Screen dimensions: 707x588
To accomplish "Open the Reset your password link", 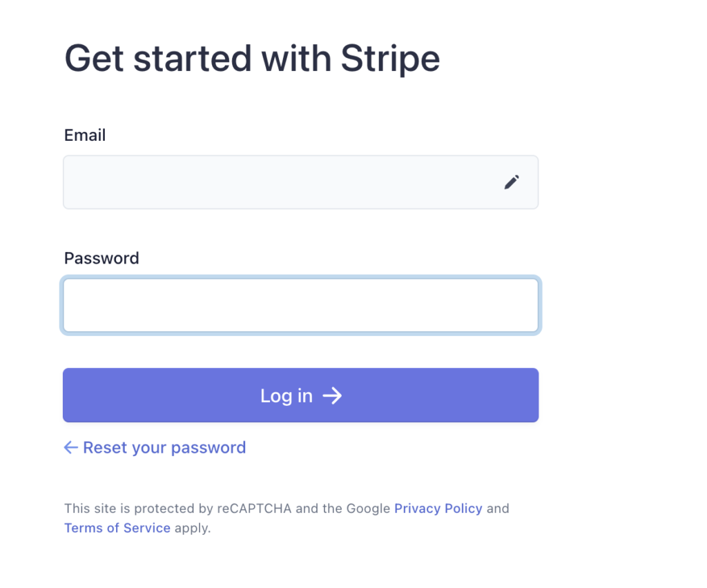I will coord(155,447).
